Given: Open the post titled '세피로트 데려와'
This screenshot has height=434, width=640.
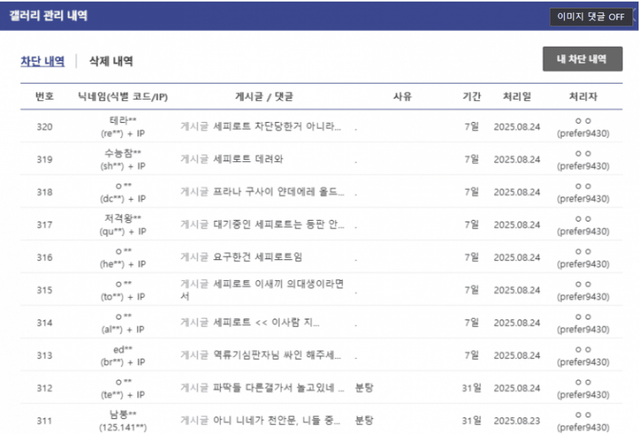Looking at the screenshot, I should point(247,159).
